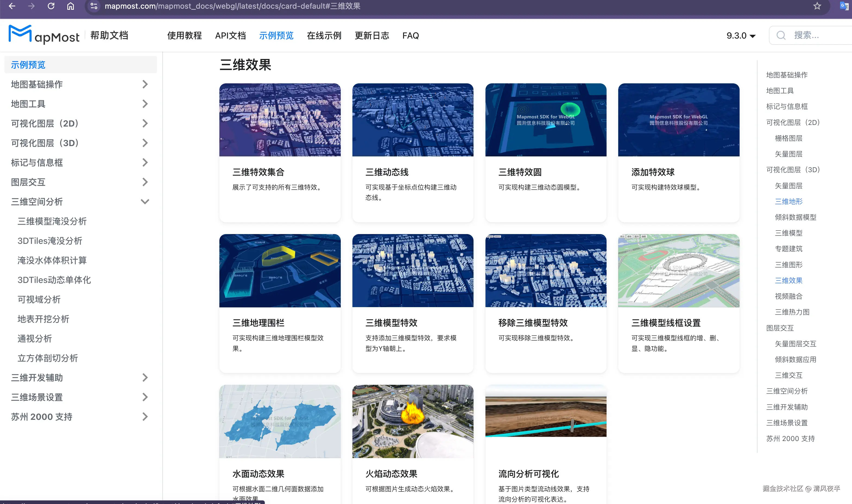The height and width of the screenshot is (504, 852).
Task: Open the site info icon in address bar
Action: pos(94,6)
